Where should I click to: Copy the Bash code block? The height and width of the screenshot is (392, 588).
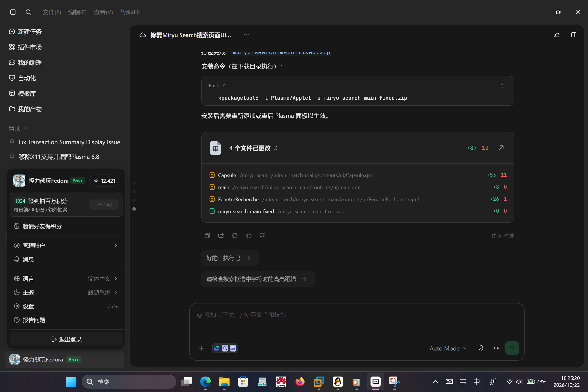[x=503, y=85]
